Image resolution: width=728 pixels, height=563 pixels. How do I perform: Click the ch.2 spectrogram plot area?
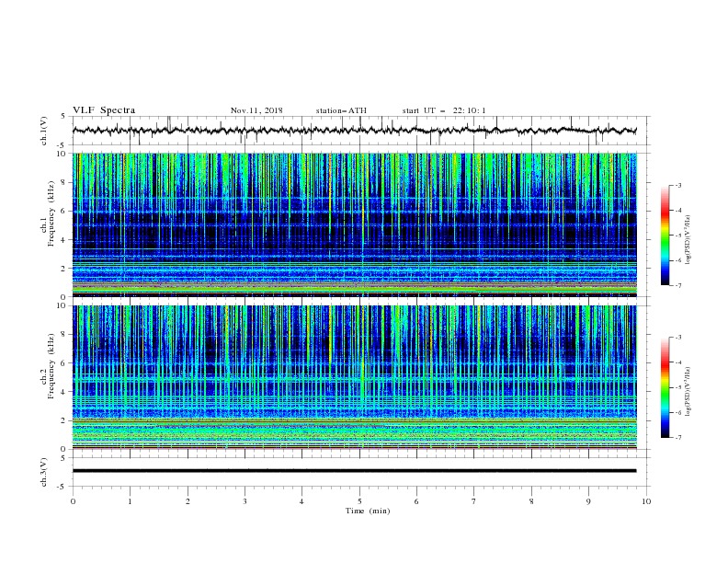tap(354, 377)
